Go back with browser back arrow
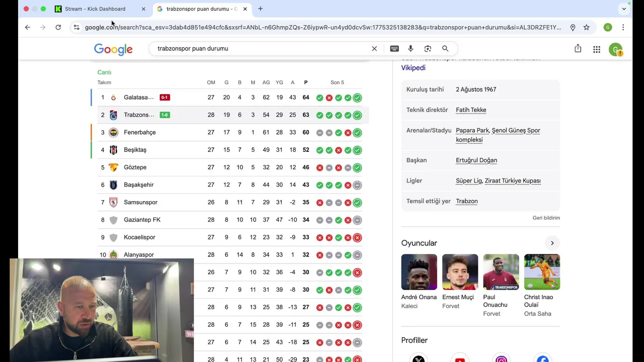 point(27,28)
